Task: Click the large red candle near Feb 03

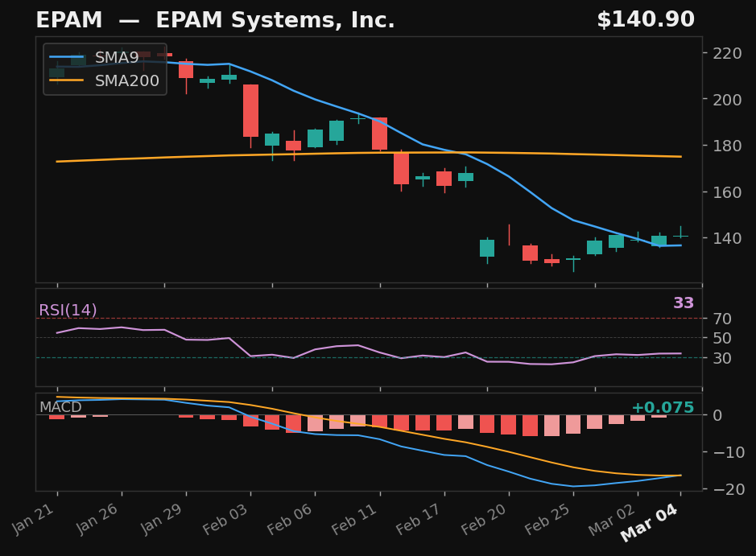Action: click(x=251, y=109)
